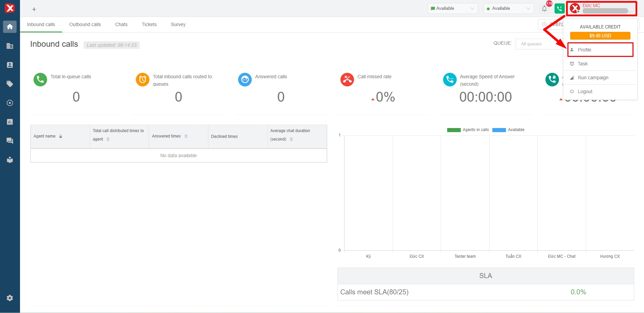
Task: Open the All queues dropdown
Action: [x=539, y=44]
